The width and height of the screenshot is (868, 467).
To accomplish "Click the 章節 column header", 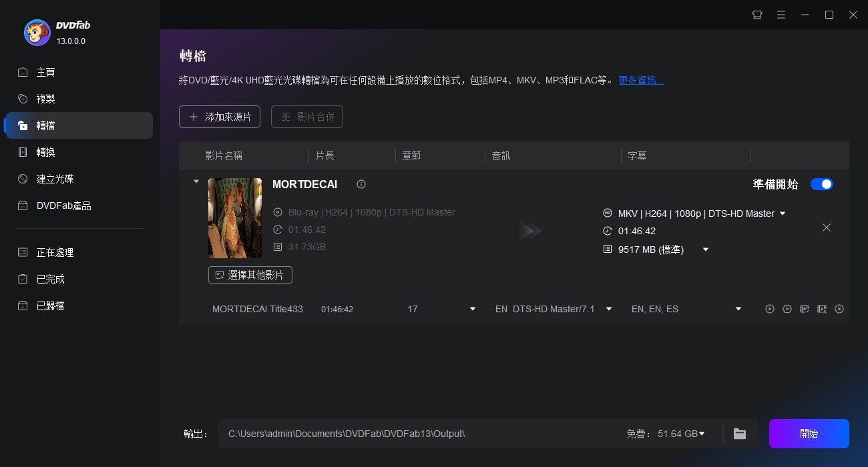I will [x=411, y=155].
